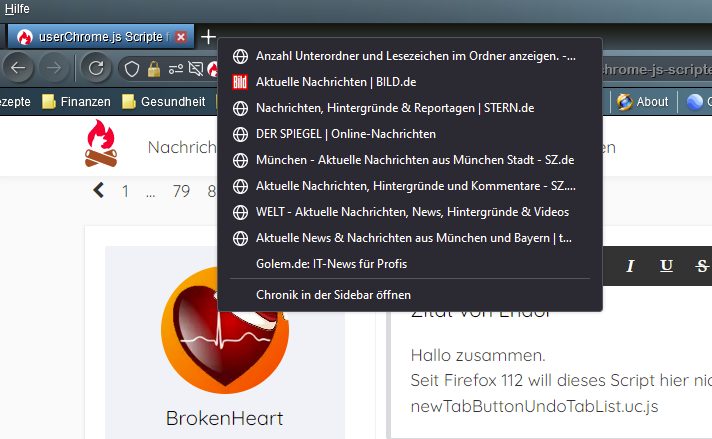Toggle underline formatting in editor
712x439 pixels.
pos(666,266)
